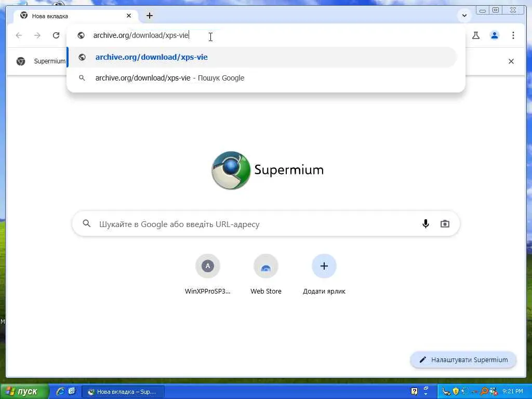Image resolution: width=532 pixels, height=399 pixels.
Task: Reload the page
Action: click(x=56, y=35)
